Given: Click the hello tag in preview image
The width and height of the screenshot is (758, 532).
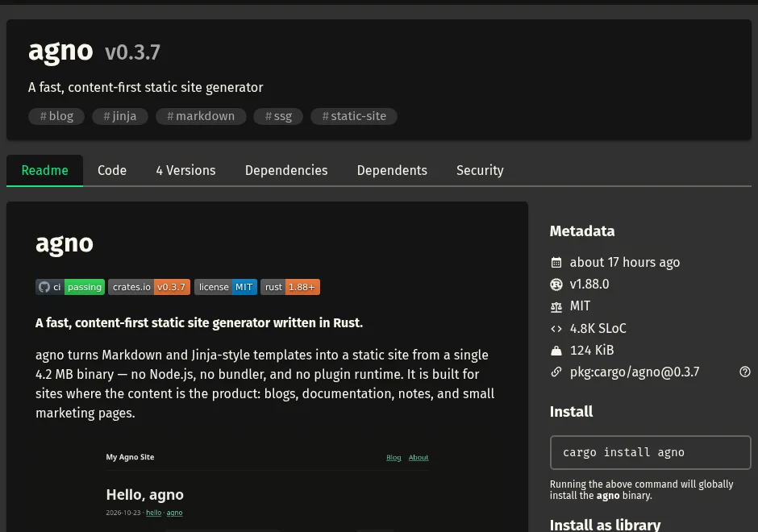Looking at the screenshot, I should coord(154,513).
